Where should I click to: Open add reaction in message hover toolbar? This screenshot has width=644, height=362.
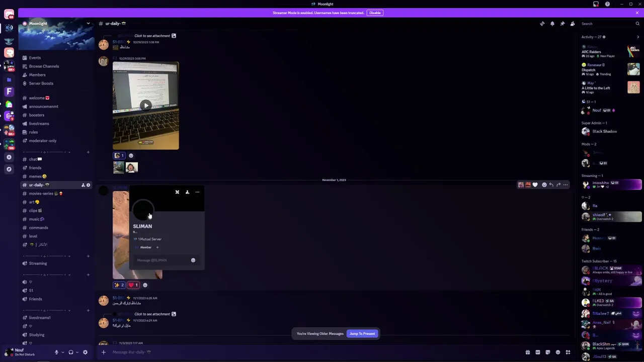544,185
